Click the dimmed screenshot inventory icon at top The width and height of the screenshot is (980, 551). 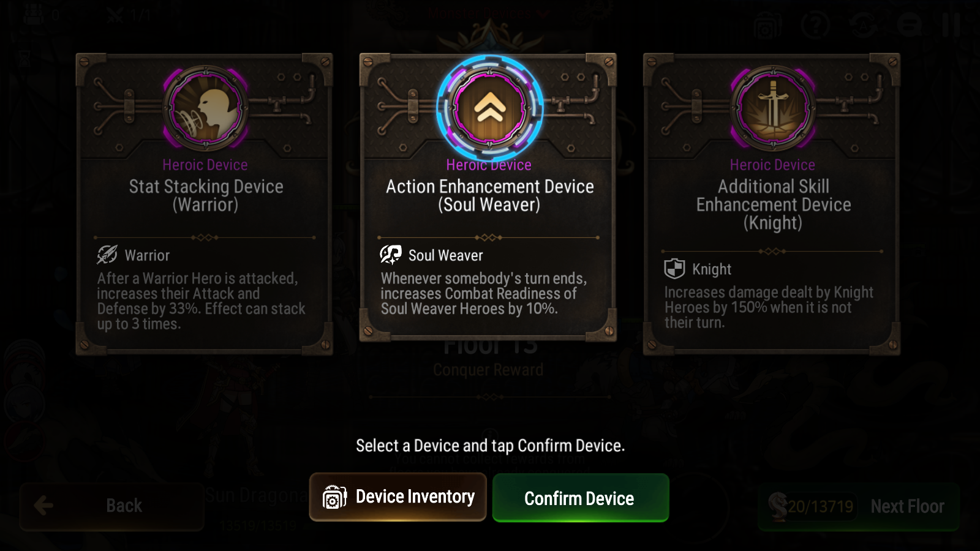[767, 26]
